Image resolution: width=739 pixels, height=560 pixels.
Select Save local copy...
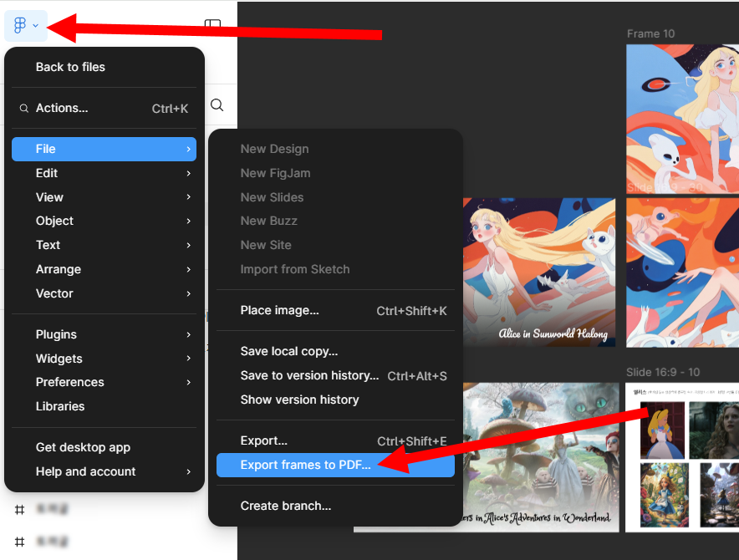click(335, 351)
